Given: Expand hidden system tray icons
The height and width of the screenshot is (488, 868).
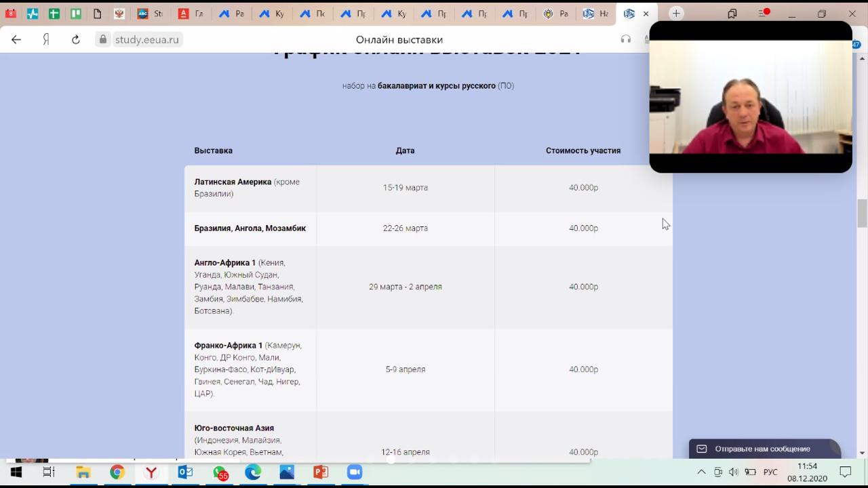Looking at the screenshot, I should (701, 472).
